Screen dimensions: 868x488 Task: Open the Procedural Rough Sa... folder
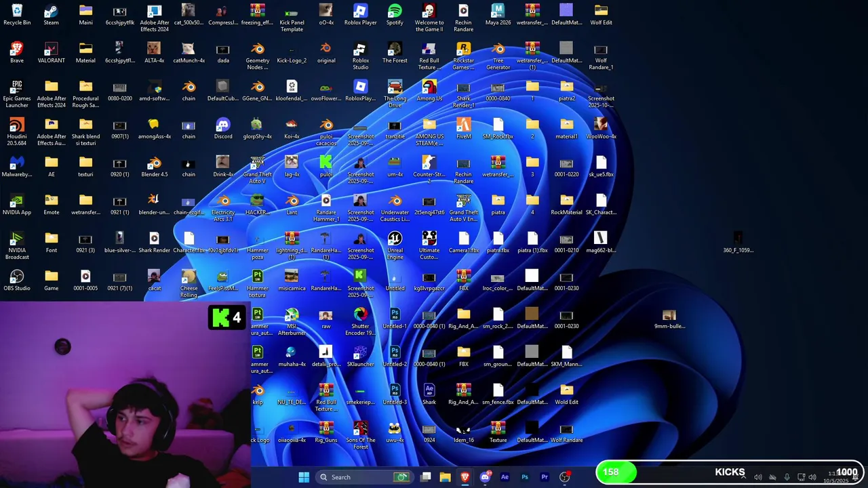pyautogui.click(x=85, y=94)
